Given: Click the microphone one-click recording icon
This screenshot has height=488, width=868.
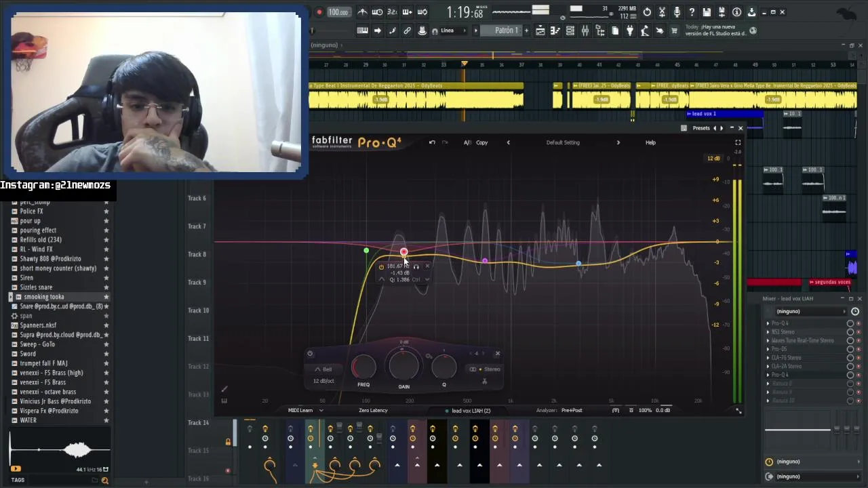Looking at the screenshot, I should [677, 12].
